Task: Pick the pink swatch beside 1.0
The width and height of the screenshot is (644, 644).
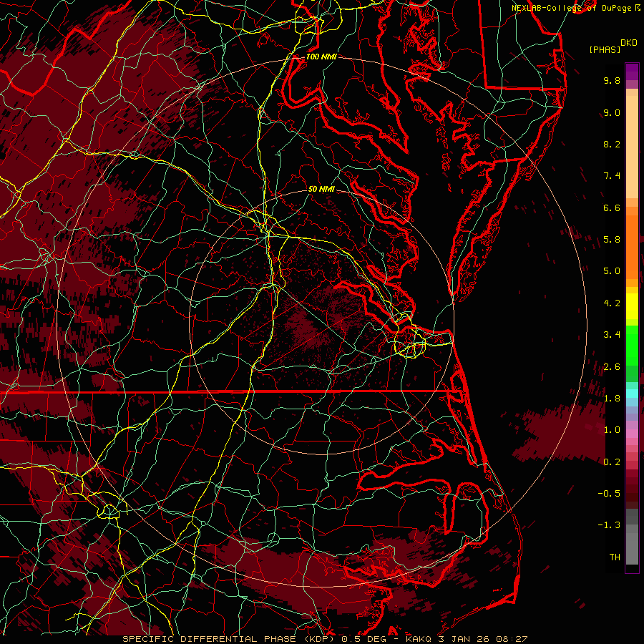Action: coord(632,434)
